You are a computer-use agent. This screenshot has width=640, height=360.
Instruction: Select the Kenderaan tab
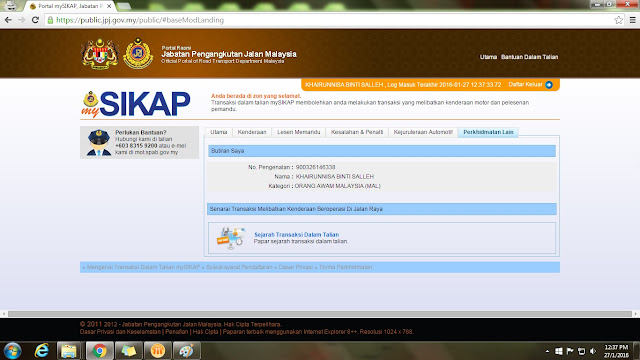click(252, 132)
